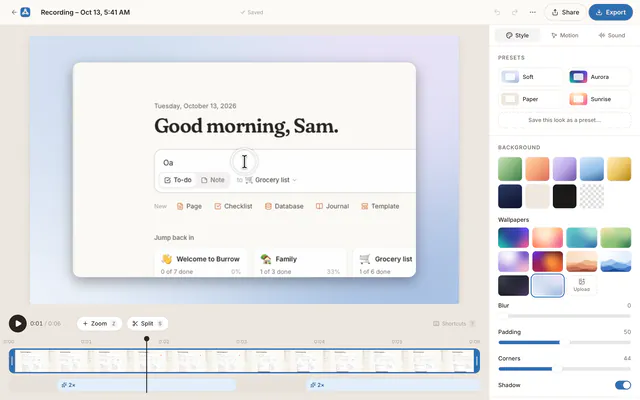Screen dimensions: 640x400
Task: Click the video preview canvas
Action: point(244,170)
